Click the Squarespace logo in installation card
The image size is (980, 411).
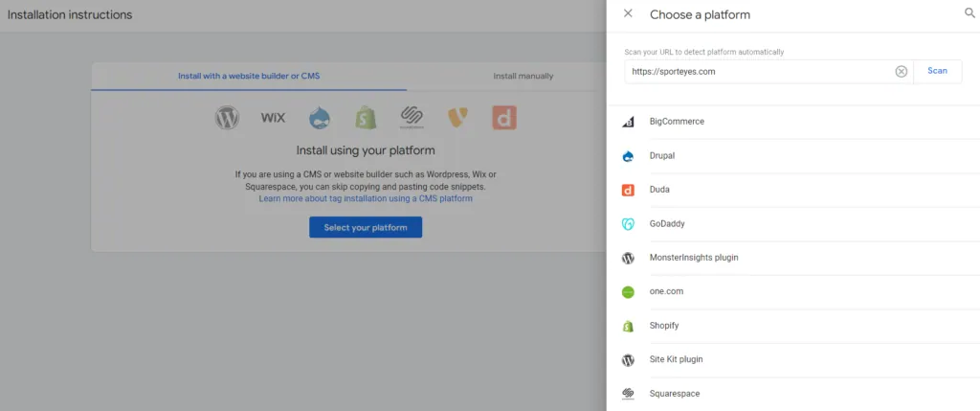pyautogui.click(x=412, y=117)
